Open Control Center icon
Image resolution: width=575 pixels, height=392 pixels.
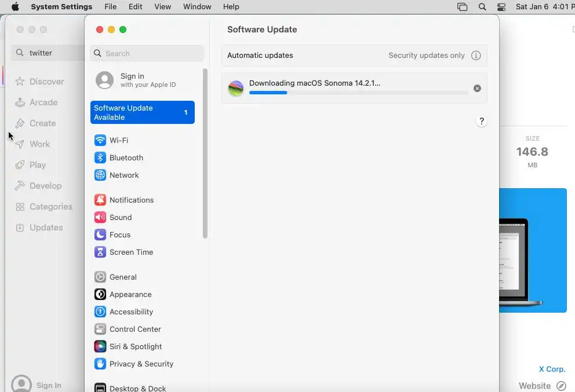tap(100, 329)
